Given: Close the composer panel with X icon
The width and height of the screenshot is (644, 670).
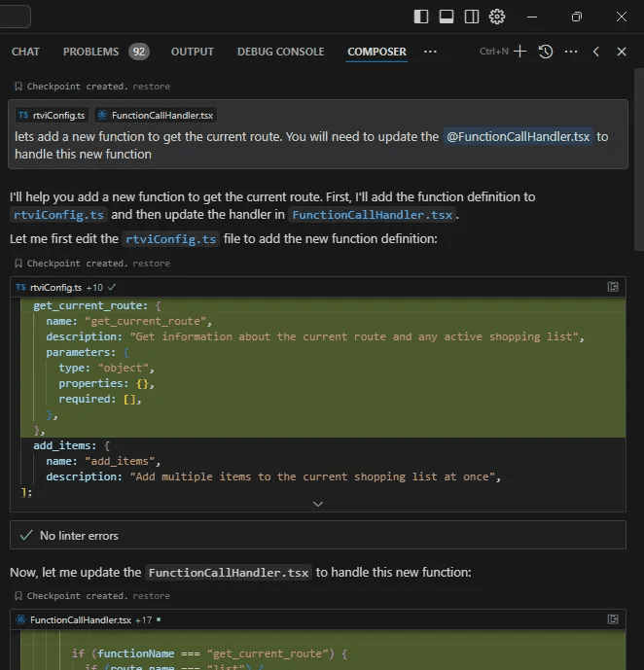Looking at the screenshot, I should click(x=622, y=52).
